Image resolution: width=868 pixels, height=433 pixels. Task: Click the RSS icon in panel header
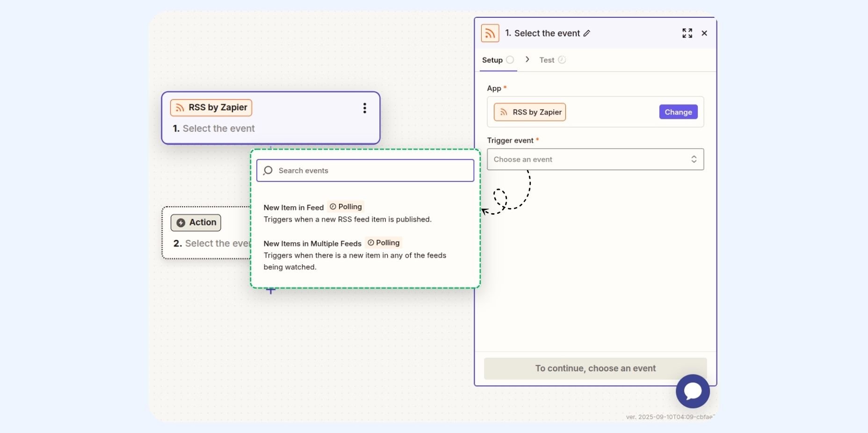pos(490,33)
